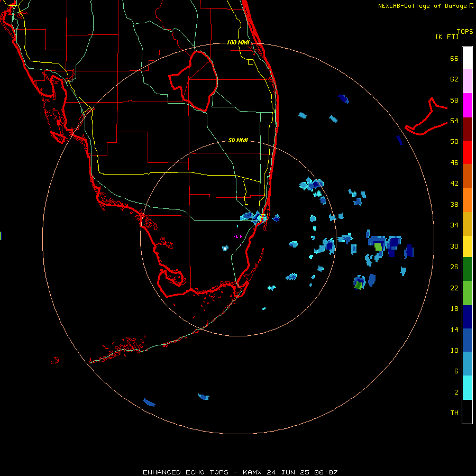Click the legend value '46'
476x476 pixels.
tap(454, 163)
